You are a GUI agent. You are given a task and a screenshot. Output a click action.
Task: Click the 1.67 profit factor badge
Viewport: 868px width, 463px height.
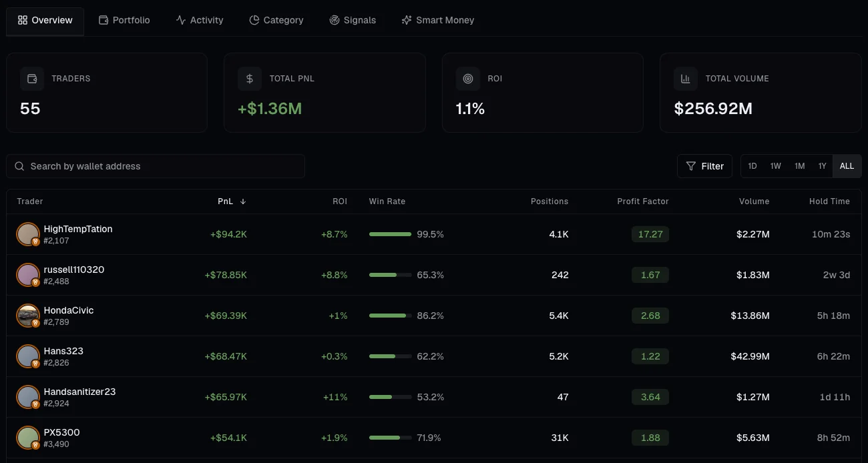tap(650, 275)
